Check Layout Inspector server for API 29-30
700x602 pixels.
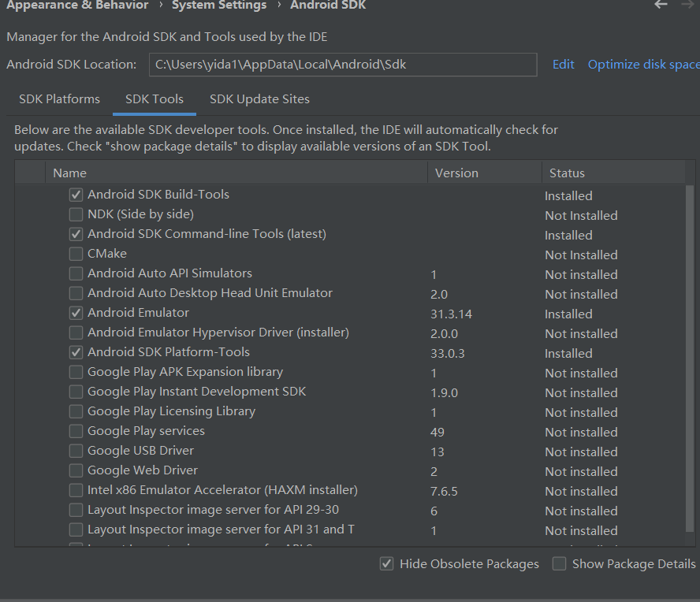pos(76,510)
